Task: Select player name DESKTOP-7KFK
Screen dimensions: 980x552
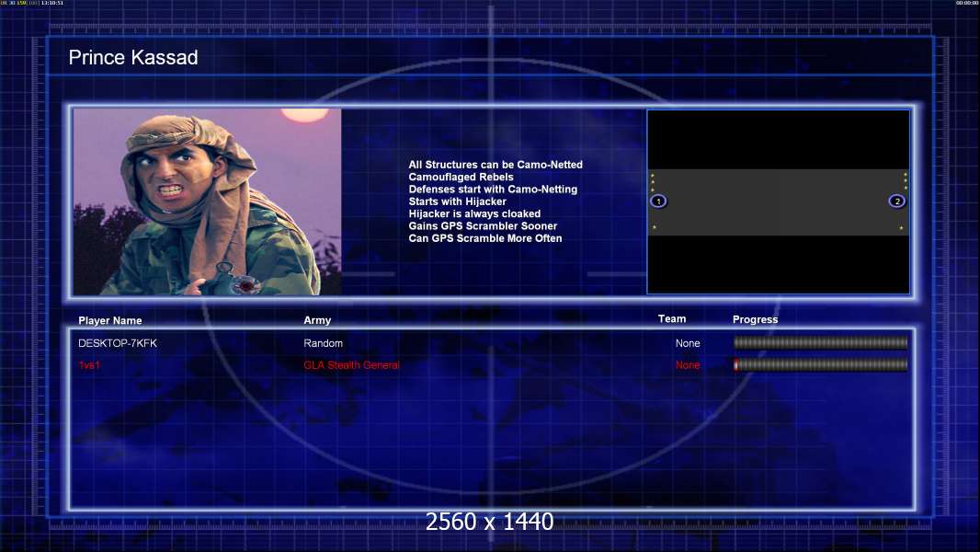Action: click(118, 343)
